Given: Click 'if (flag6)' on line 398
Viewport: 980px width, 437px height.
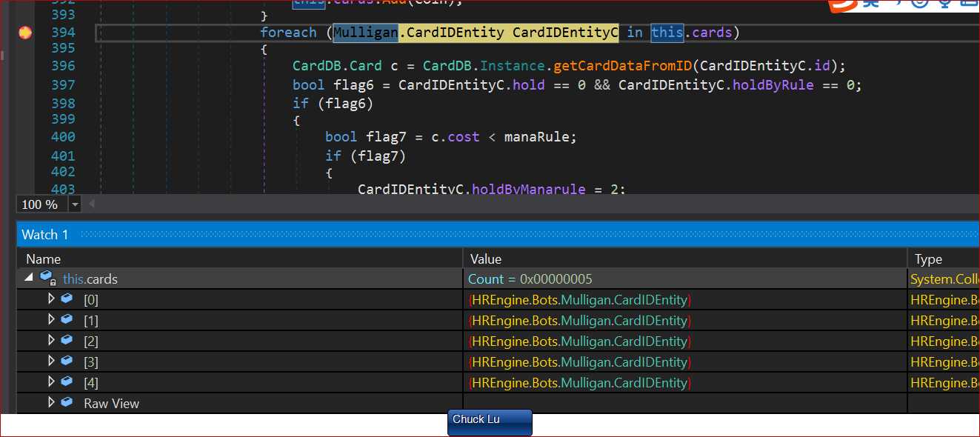Looking at the screenshot, I should (333, 103).
